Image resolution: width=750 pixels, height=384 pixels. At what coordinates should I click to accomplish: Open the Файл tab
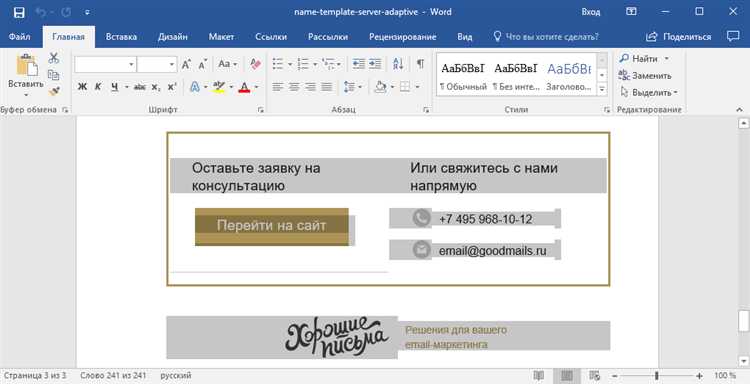[x=20, y=37]
